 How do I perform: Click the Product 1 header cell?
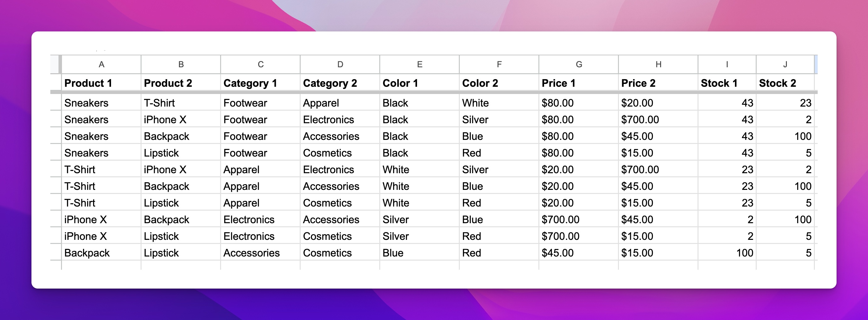pyautogui.click(x=101, y=83)
